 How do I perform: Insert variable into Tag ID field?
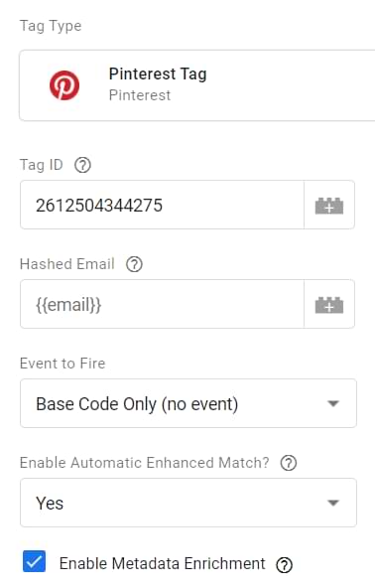(x=329, y=205)
